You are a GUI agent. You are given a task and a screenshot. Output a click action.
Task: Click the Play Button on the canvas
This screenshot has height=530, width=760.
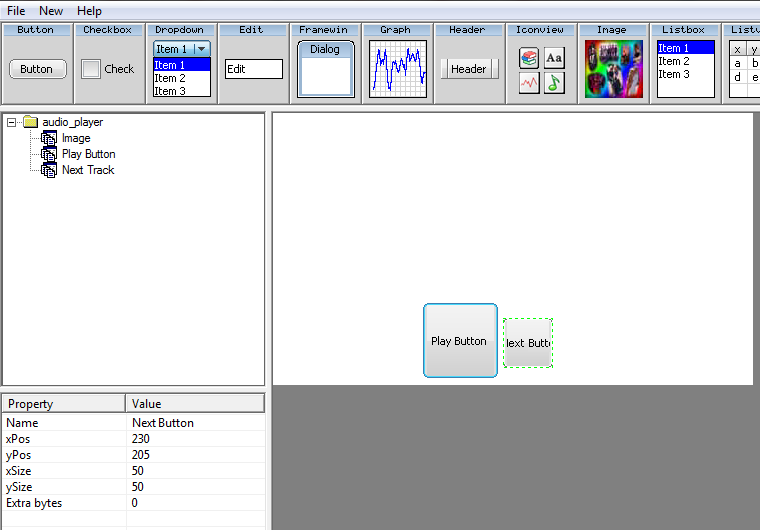[460, 341]
